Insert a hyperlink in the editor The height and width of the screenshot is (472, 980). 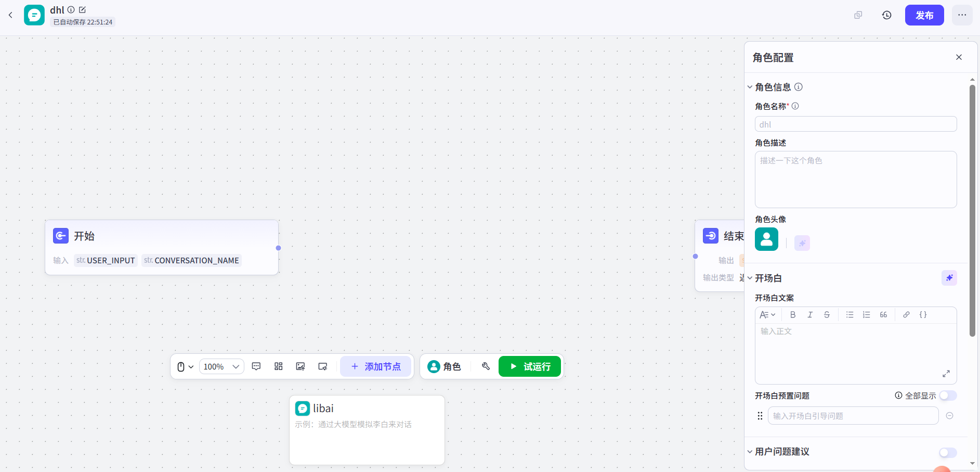point(906,315)
